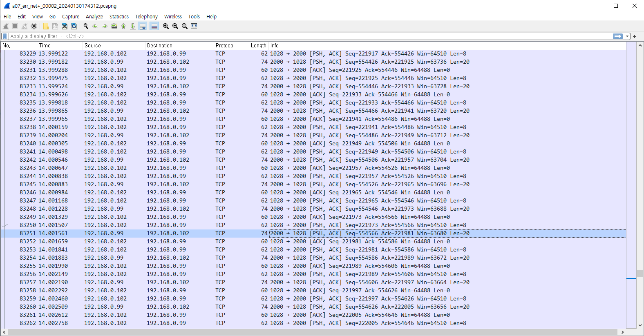The width and height of the screenshot is (644, 336).
Task: Open the Statistics menu
Action: pos(119,17)
